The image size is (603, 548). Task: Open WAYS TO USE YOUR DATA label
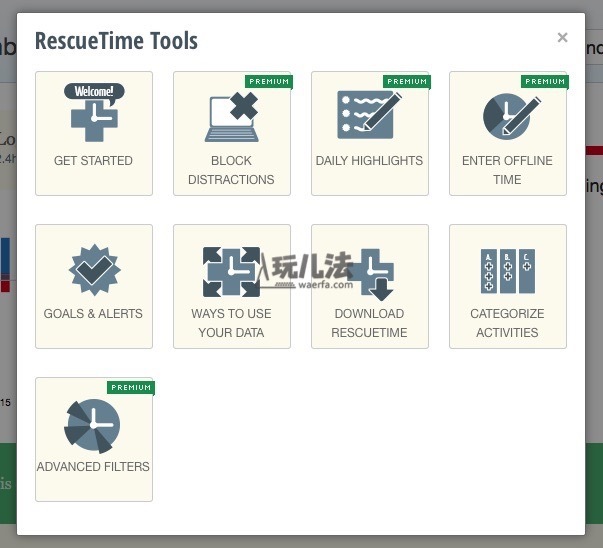pos(231,323)
